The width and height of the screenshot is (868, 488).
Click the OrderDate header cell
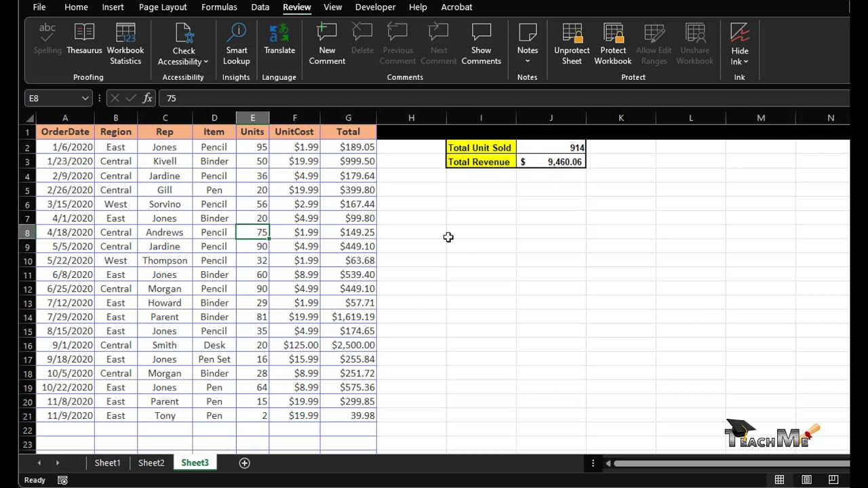(x=65, y=131)
